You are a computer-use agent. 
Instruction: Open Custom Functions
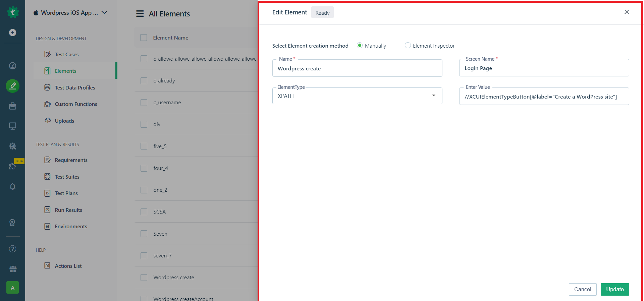(76, 104)
